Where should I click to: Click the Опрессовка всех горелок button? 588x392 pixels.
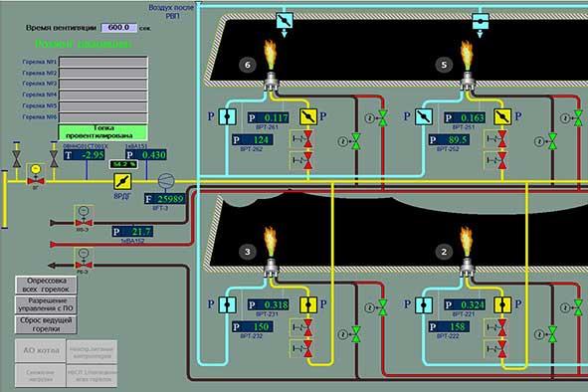tap(46, 286)
